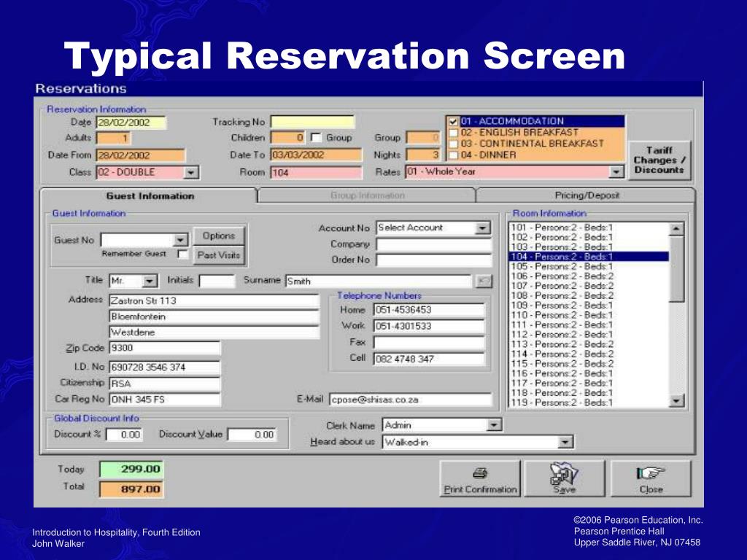747x560 pixels.
Task: Enable the 02 - English Breakfast checkbox
Action: tap(454, 133)
